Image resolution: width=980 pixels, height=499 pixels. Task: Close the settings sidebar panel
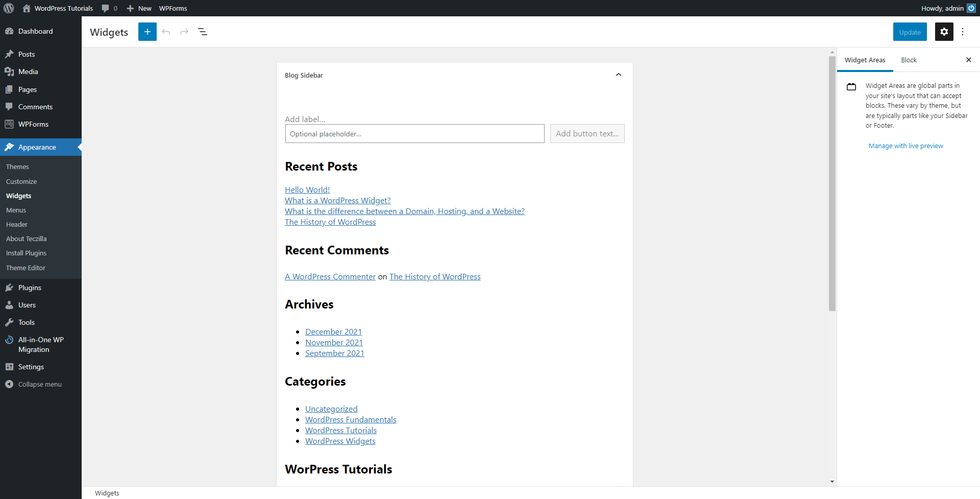pos(969,60)
